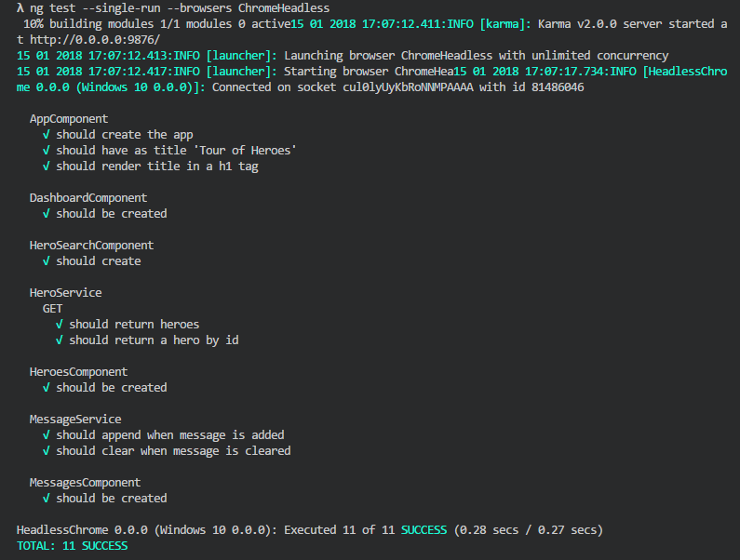The width and height of the screenshot is (740, 560).
Task: Click checkmark next to 'should append when message is added'
Action: click(47, 435)
